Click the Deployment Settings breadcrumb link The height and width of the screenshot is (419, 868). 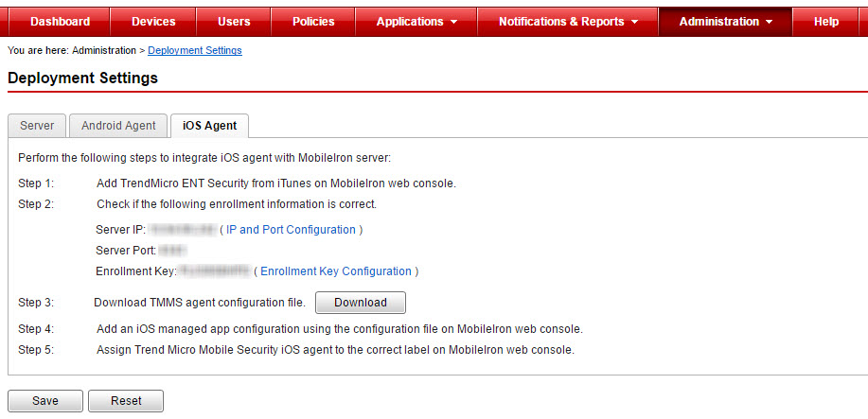tap(195, 50)
